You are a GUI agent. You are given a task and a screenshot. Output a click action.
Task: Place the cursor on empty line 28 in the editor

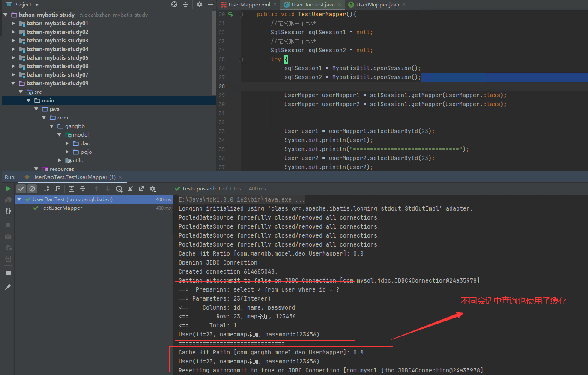click(415, 86)
